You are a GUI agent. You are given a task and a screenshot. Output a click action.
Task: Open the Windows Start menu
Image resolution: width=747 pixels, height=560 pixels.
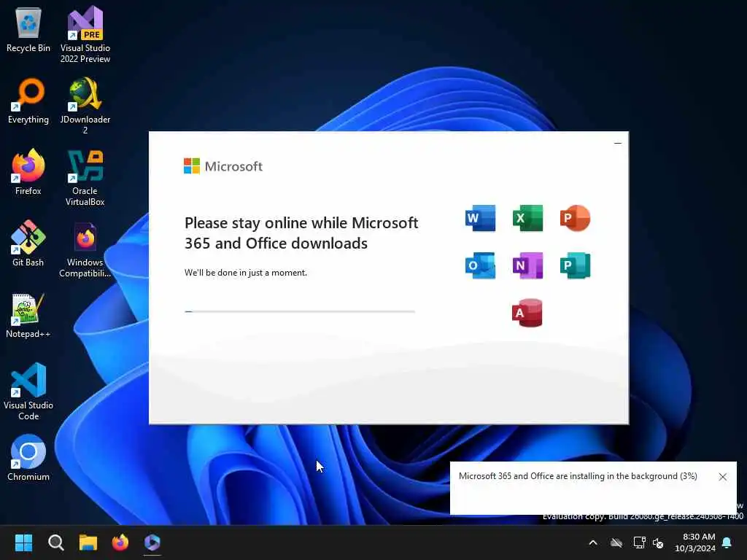pyautogui.click(x=23, y=542)
